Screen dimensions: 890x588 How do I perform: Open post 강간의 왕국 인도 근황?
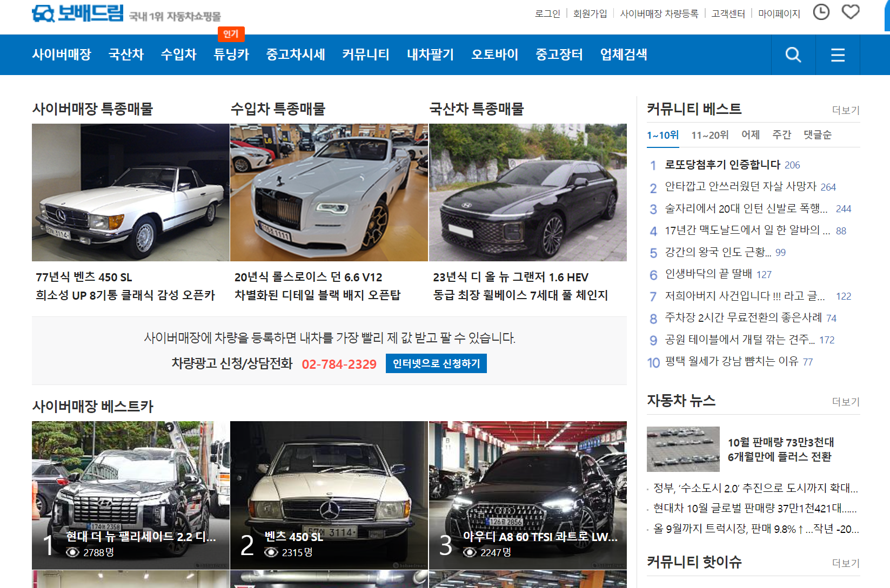point(718,252)
